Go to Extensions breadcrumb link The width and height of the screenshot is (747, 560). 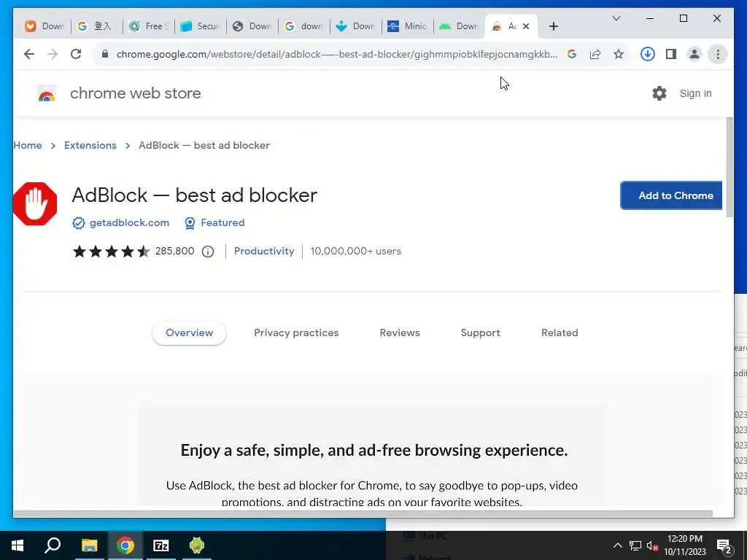point(90,145)
